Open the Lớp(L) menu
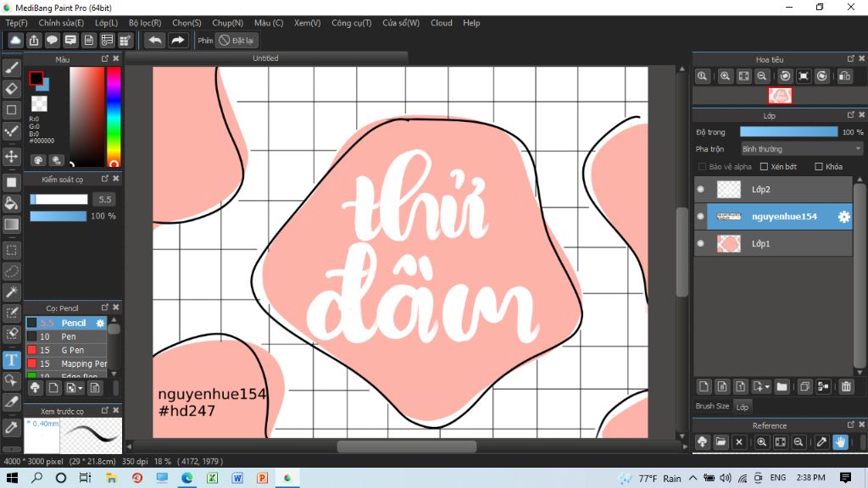The image size is (868, 488). click(x=106, y=23)
